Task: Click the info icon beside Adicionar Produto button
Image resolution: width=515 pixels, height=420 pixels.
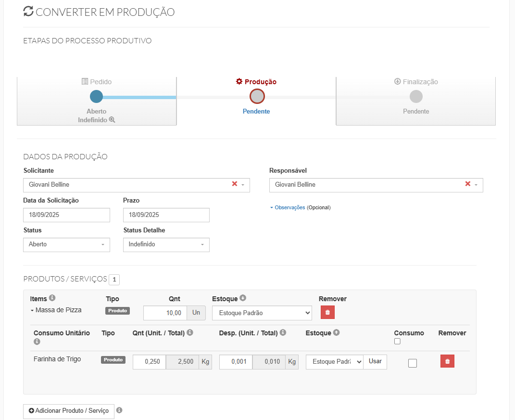Action: 119,410
